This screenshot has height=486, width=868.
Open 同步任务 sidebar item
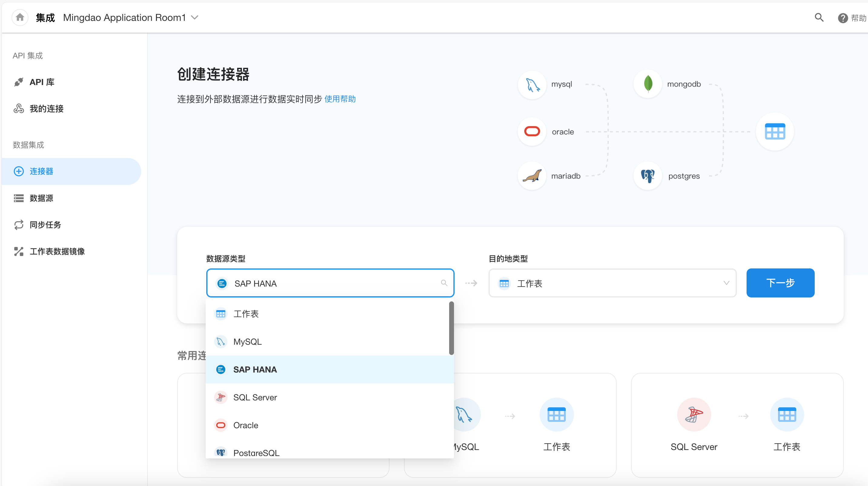pos(71,225)
